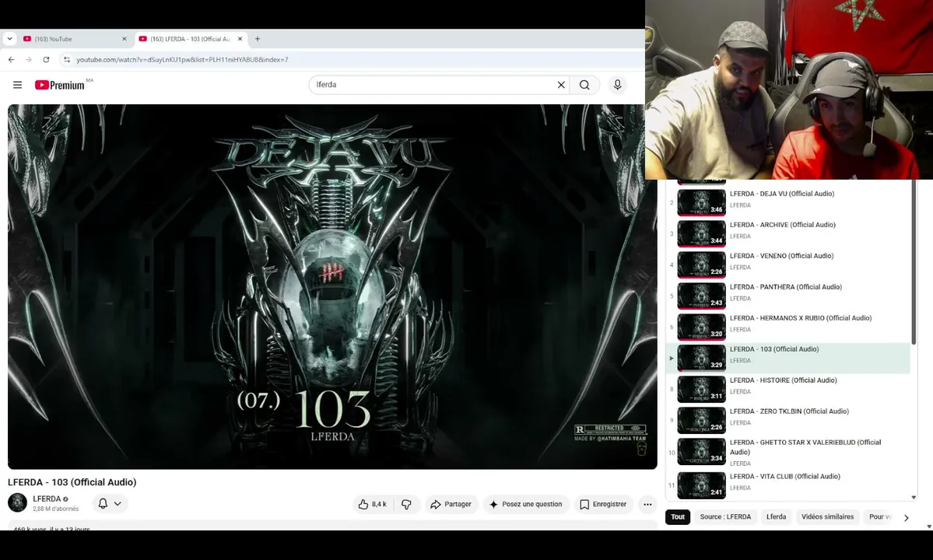This screenshot has width=933, height=560.
Task: Open the tab search dropdown arrow
Action: pyautogui.click(x=9, y=39)
